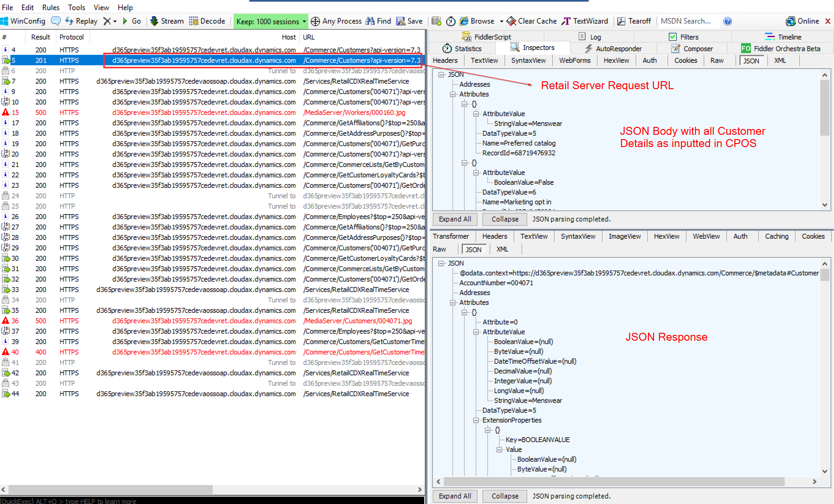Open the File menu

[7, 7]
